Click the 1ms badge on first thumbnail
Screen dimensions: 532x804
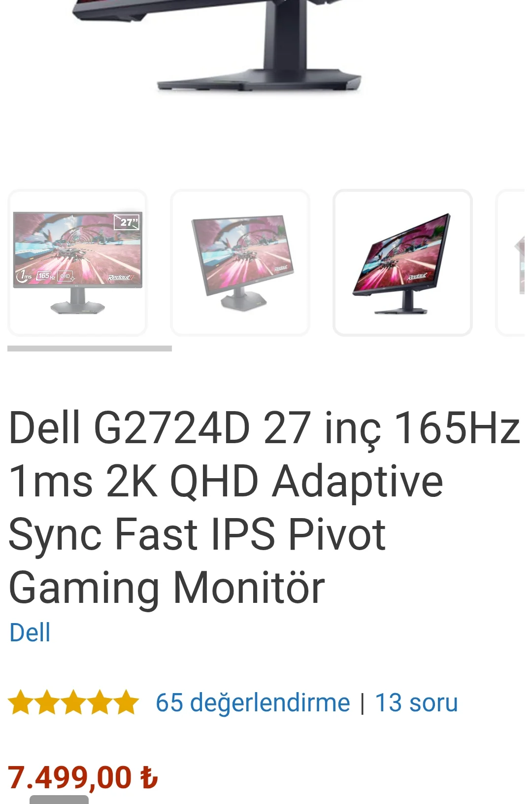point(24,276)
